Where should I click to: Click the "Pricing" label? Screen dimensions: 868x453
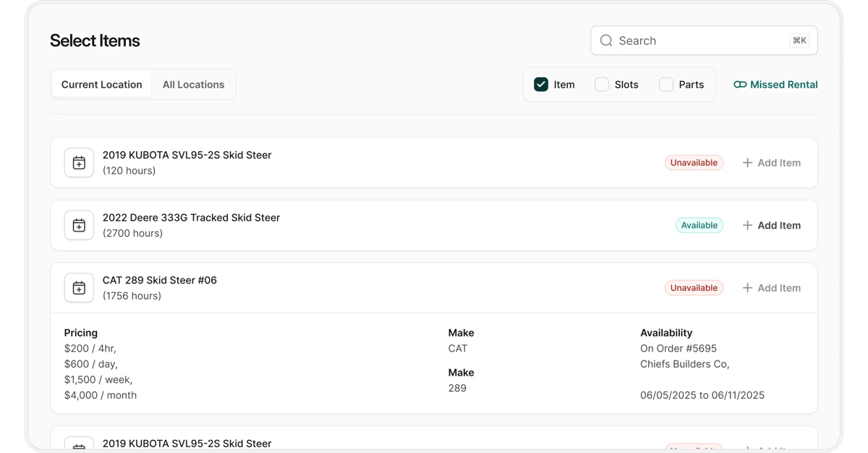coord(81,333)
